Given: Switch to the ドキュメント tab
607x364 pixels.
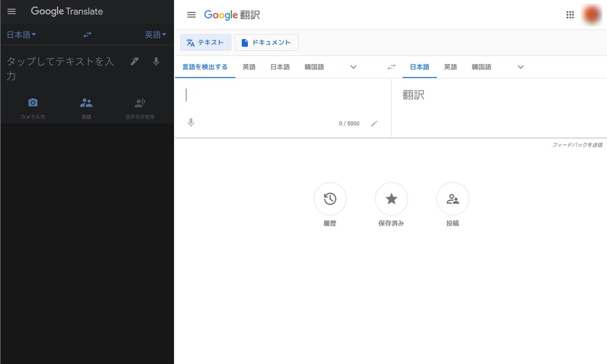Looking at the screenshot, I should [x=267, y=42].
